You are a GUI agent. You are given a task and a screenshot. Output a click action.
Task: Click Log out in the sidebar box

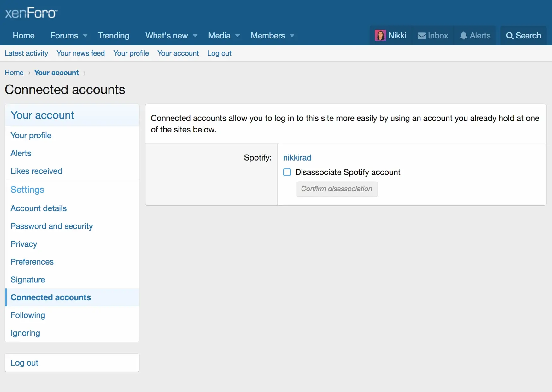click(x=24, y=363)
